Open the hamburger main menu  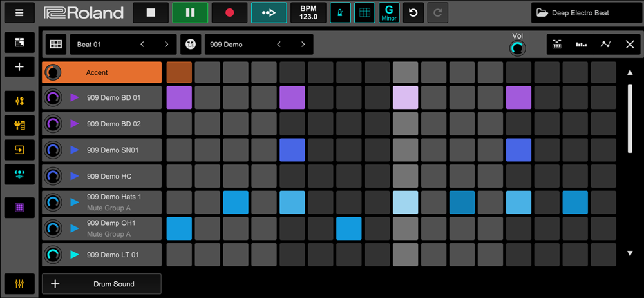point(19,12)
